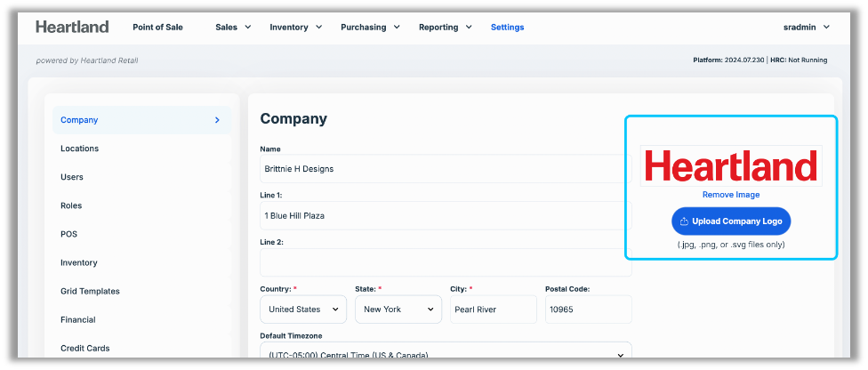Select the Country dropdown showing United States
This screenshot has height=370, width=868.
[303, 310]
